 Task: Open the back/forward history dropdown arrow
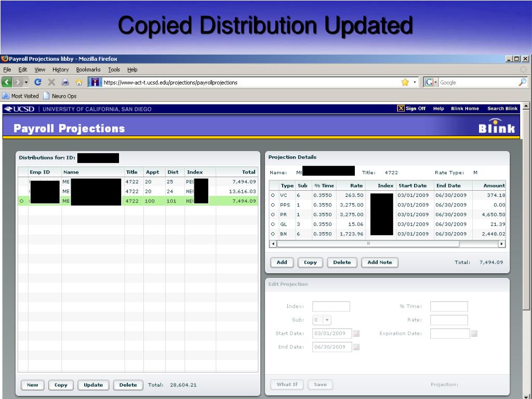[26, 82]
